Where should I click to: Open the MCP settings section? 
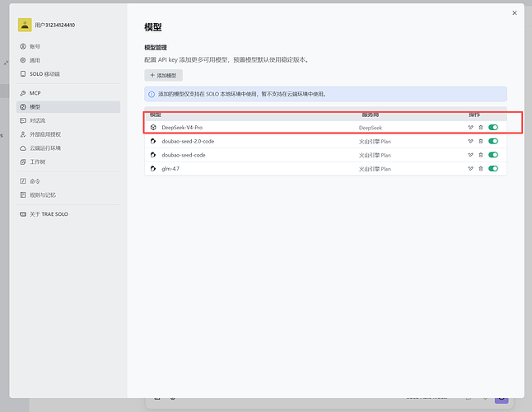68,93
